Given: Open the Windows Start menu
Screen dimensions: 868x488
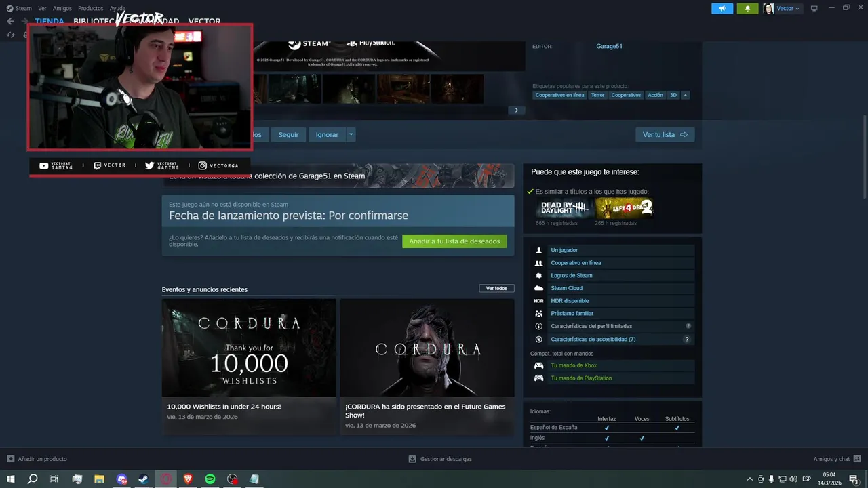Looking at the screenshot, I should [11, 479].
